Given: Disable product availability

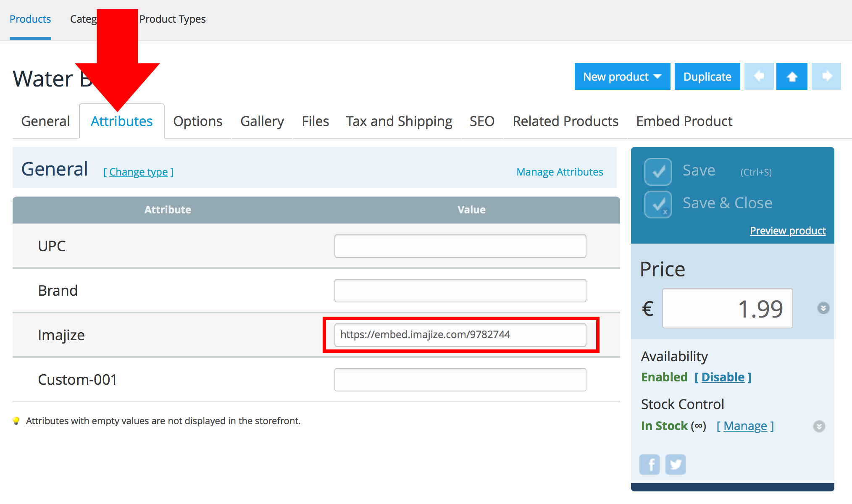Looking at the screenshot, I should click(x=723, y=377).
